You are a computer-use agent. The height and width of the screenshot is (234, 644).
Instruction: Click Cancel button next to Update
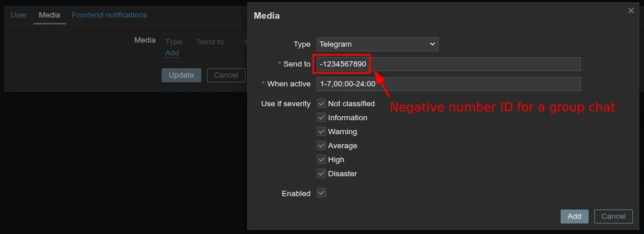[226, 75]
